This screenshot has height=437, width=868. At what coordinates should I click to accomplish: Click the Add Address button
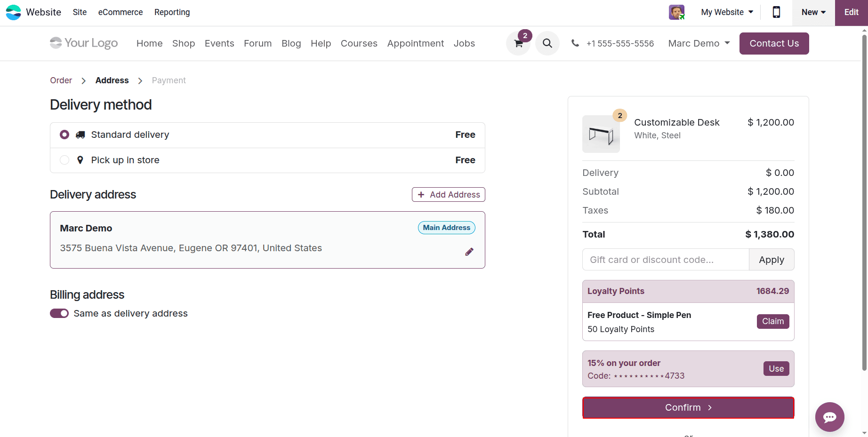(449, 195)
